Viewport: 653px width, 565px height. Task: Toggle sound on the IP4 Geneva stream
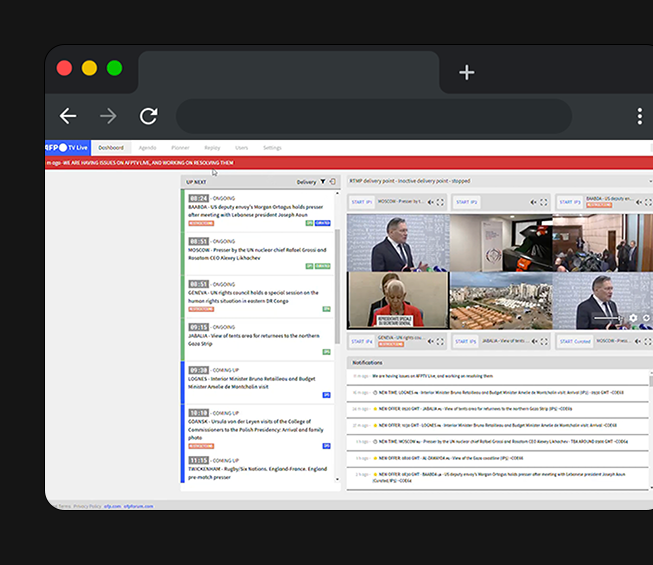point(428,341)
